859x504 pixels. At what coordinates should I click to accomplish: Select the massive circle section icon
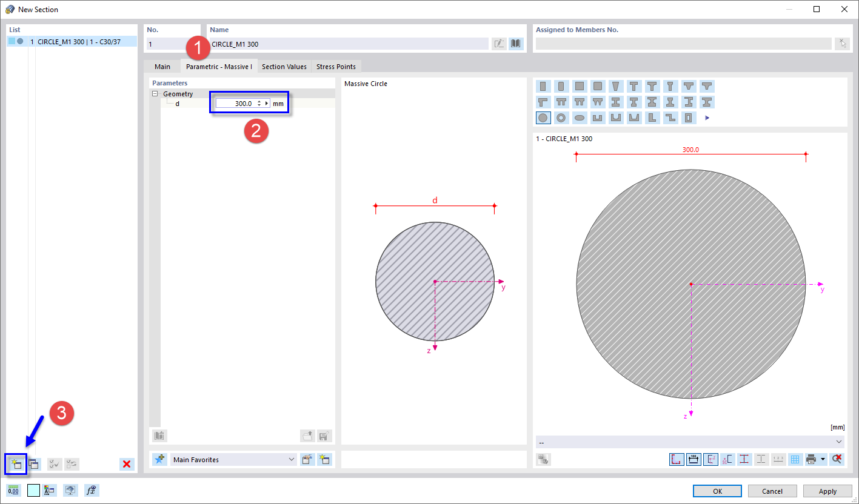click(x=543, y=118)
